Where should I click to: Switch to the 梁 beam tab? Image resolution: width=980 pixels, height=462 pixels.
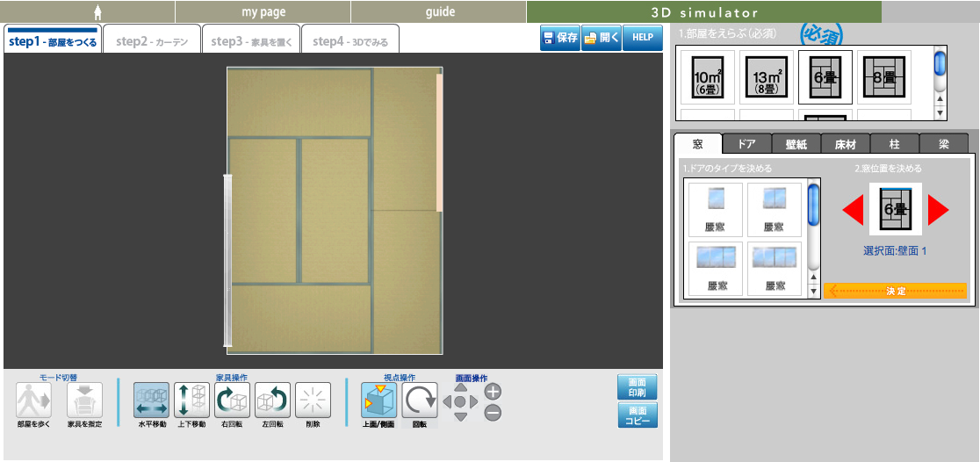pos(944,144)
